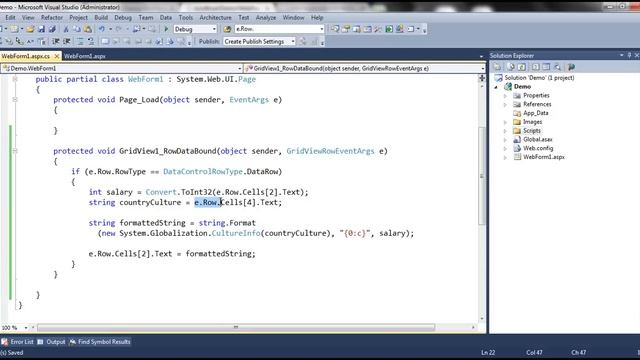640x360 pixels.
Task: Close the WebForm1.aspx.cs tab
Action: click(x=57, y=56)
